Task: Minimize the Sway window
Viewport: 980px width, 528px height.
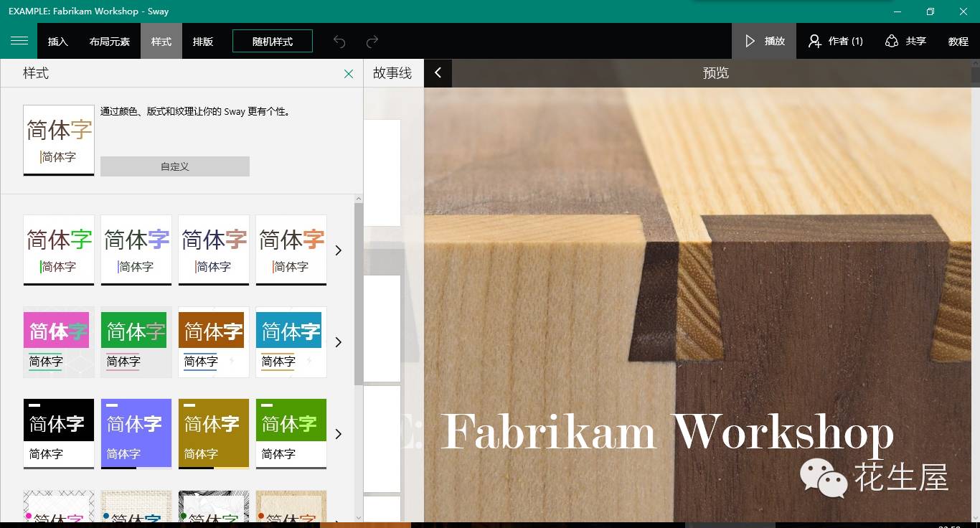Action: 897,11
